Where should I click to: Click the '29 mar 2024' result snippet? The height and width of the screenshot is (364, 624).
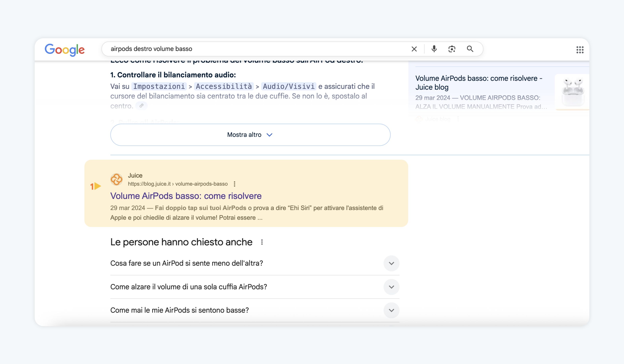tap(247, 213)
